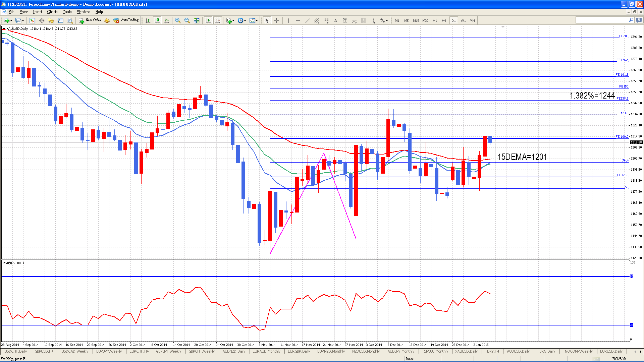Show the Terminal panel icon
The width and height of the screenshot is (644, 362).
[x=60, y=20]
